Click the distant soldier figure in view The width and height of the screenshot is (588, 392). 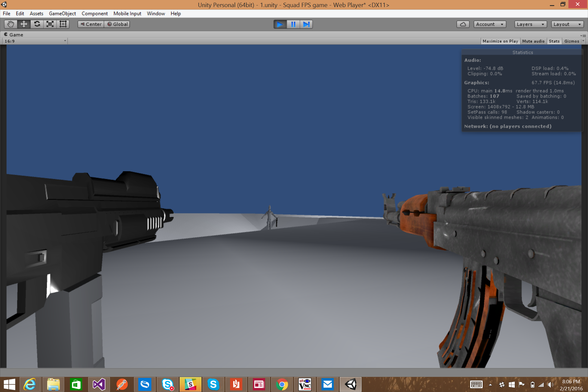click(270, 218)
